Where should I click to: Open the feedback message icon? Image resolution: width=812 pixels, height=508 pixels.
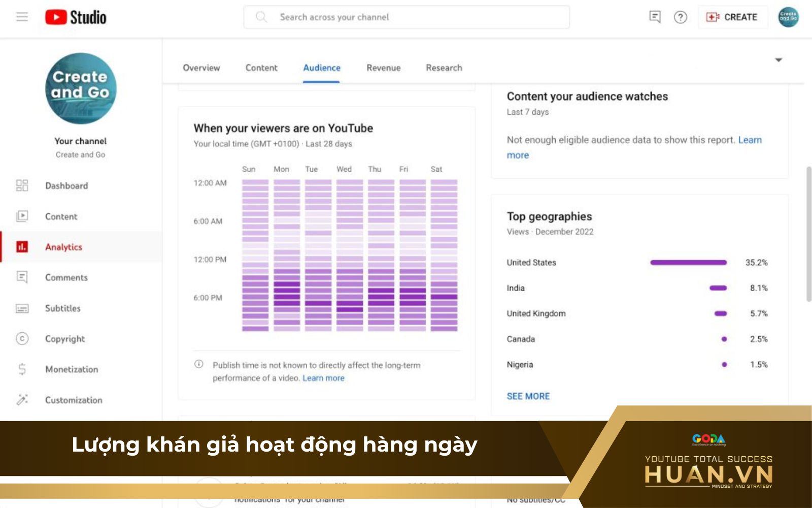point(655,17)
